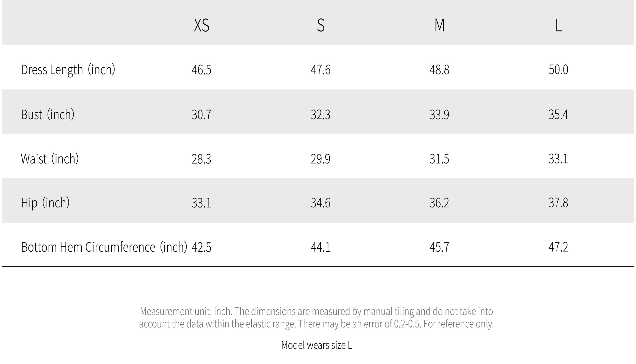Click the Bottom Hem Circumference (inch) label
Viewport: 636px width, 364px height.
coord(104,247)
